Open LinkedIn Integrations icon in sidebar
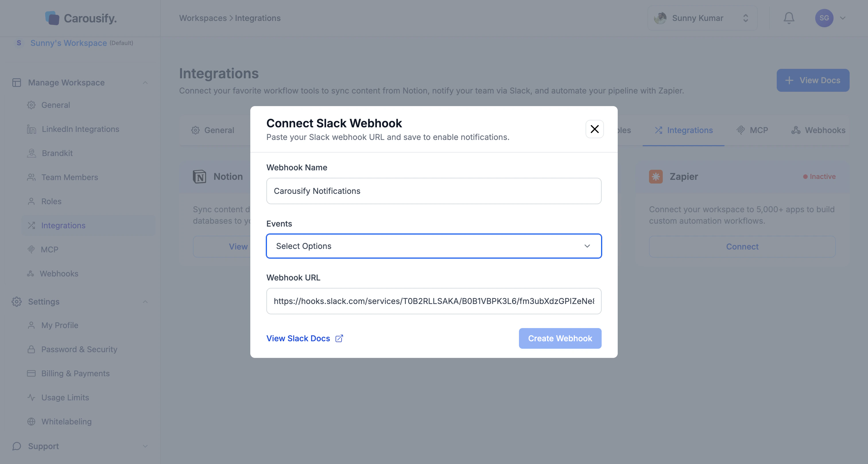 point(31,129)
